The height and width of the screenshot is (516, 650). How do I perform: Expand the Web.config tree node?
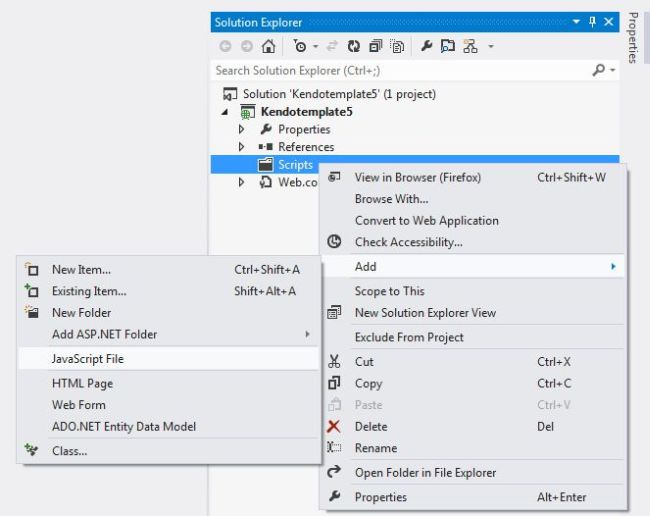click(241, 182)
